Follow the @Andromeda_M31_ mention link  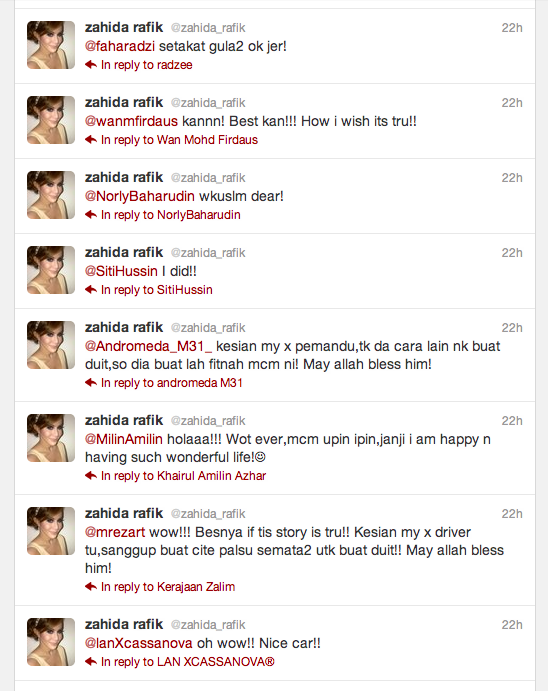click(x=148, y=346)
